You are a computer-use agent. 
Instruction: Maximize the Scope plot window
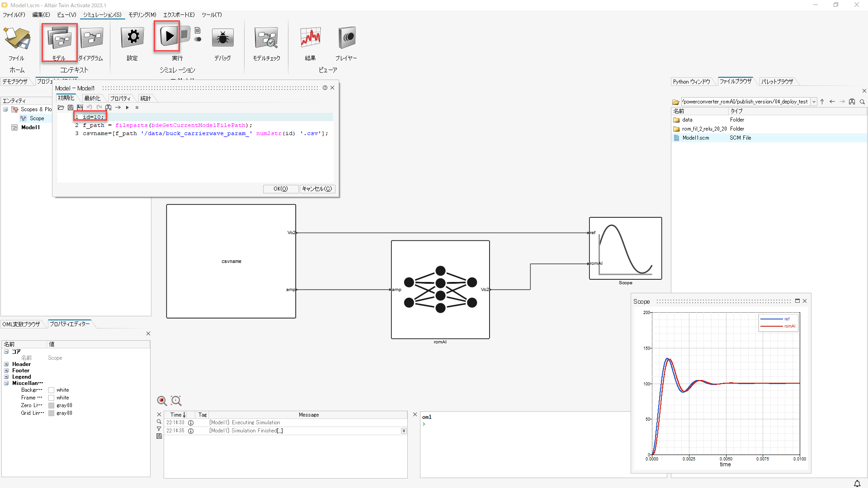point(797,301)
